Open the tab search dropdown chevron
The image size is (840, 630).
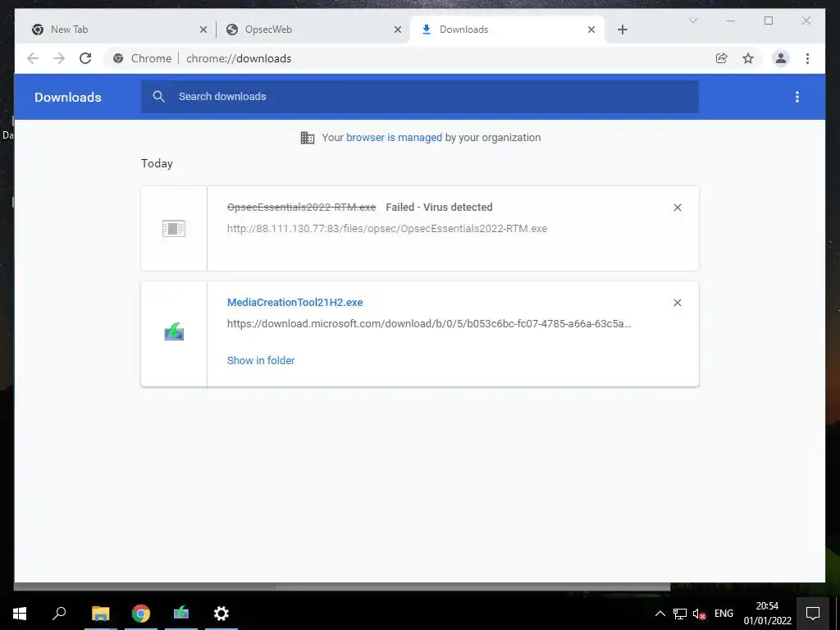pyautogui.click(x=692, y=21)
